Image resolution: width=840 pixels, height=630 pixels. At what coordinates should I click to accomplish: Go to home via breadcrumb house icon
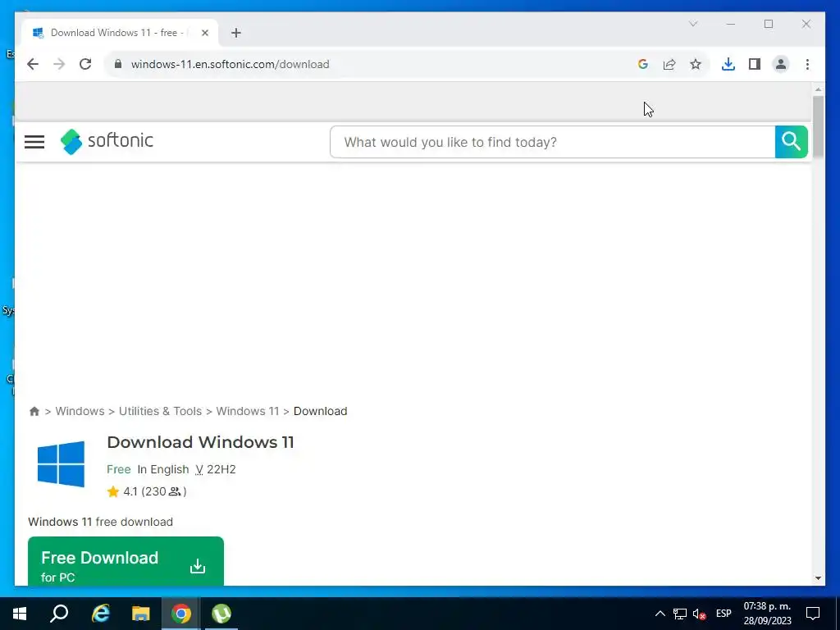(34, 411)
